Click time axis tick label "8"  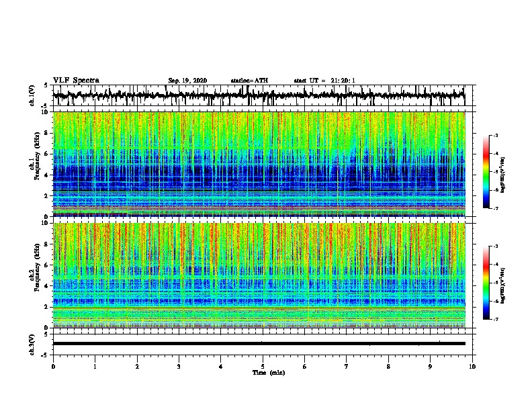pyautogui.click(x=388, y=366)
